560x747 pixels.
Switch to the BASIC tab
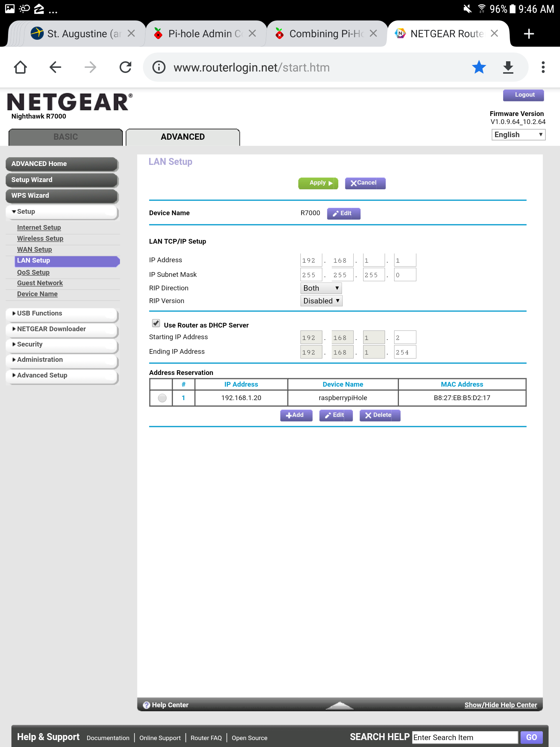pyautogui.click(x=66, y=137)
